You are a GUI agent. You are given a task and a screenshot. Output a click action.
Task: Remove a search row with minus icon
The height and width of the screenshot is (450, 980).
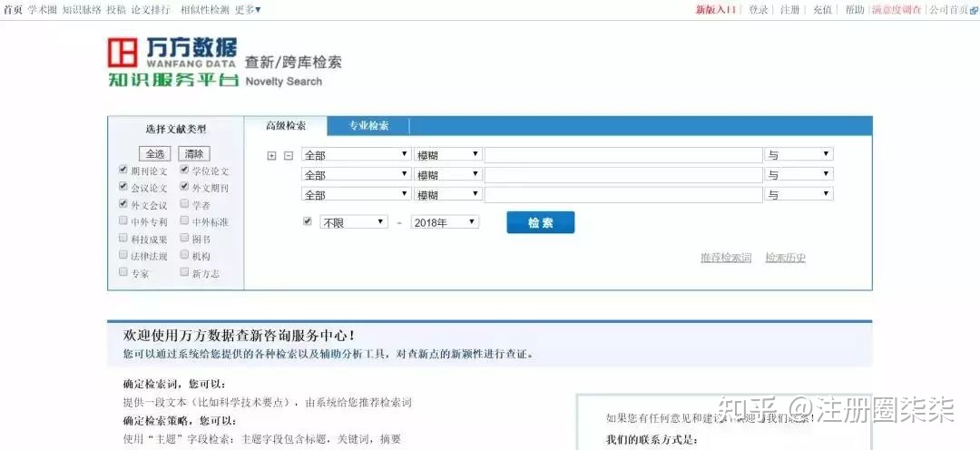pos(289,156)
